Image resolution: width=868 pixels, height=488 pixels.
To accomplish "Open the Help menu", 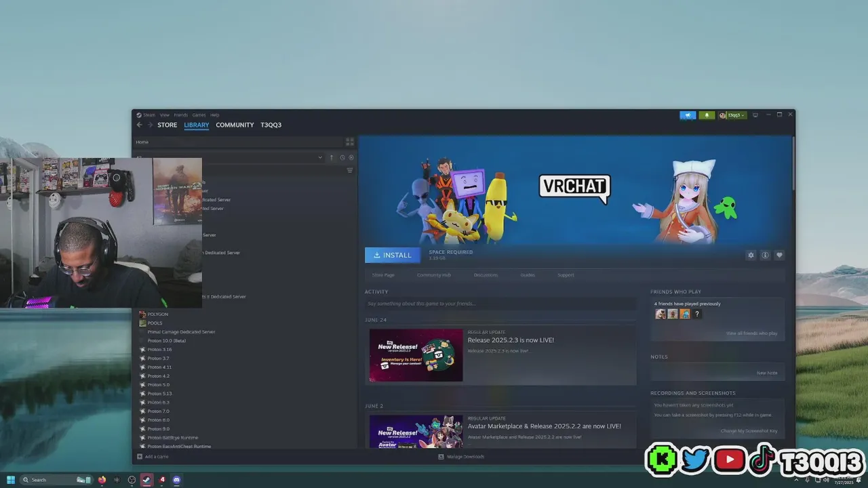I will (214, 115).
